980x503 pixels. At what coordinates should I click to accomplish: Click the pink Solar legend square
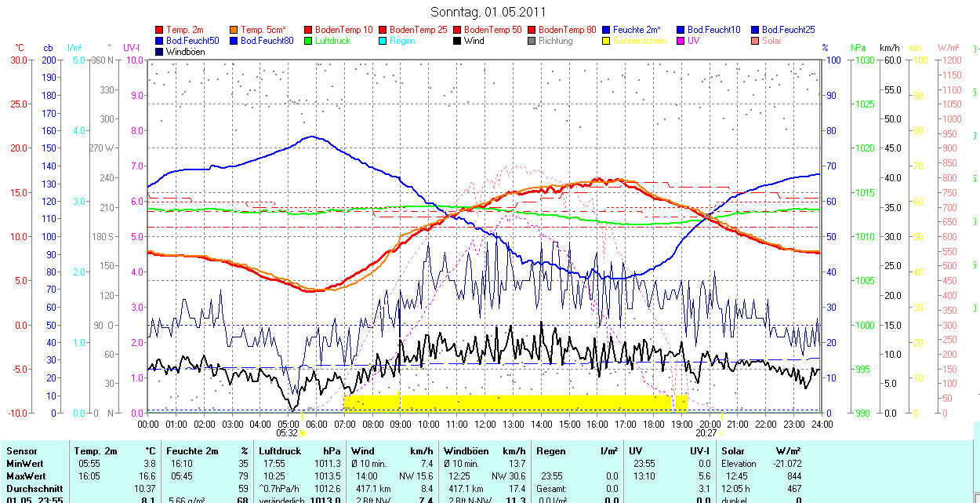pos(755,41)
